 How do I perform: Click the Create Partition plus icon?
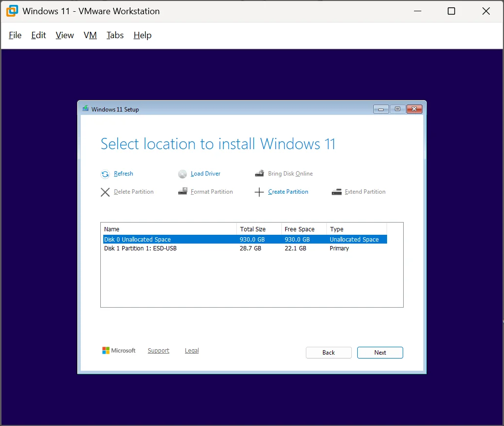click(x=259, y=192)
